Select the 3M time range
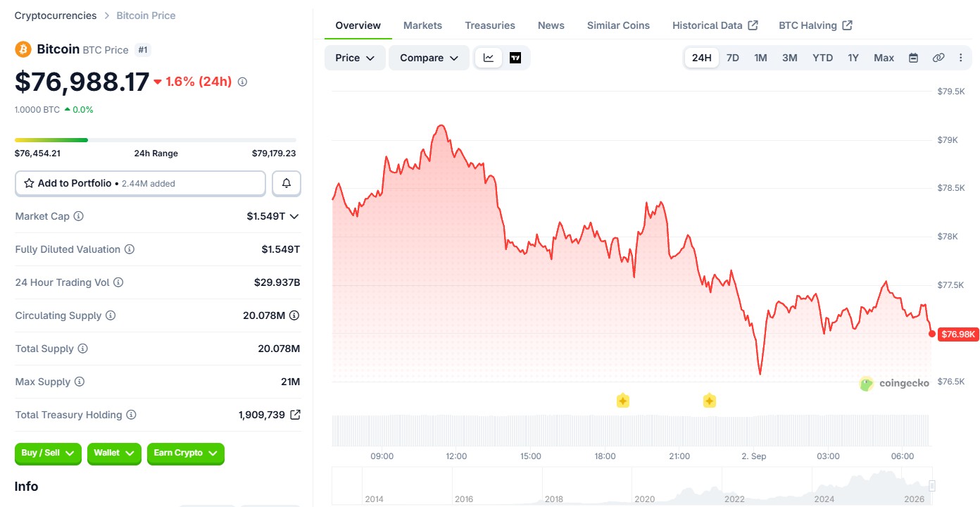This screenshot has width=980, height=507. pos(790,58)
